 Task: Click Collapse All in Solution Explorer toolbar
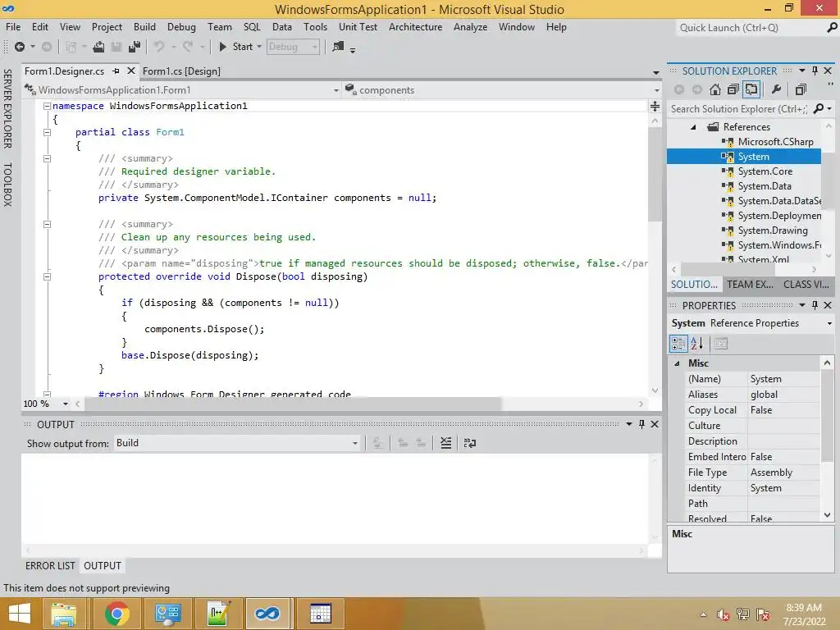tap(733, 89)
